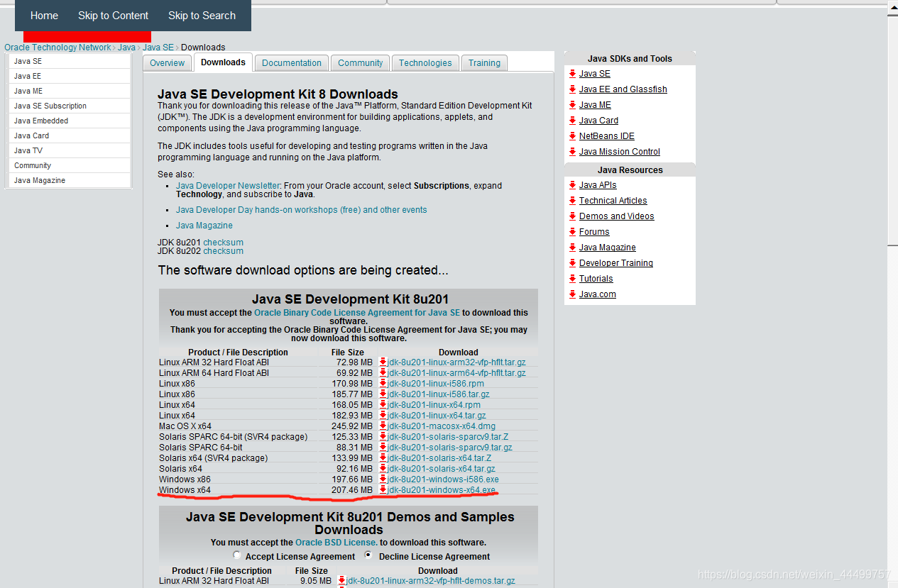The width and height of the screenshot is (898, 588).
Task: Switch to the Overview tab
Action: pyautogui.click(x=168, y=63)
